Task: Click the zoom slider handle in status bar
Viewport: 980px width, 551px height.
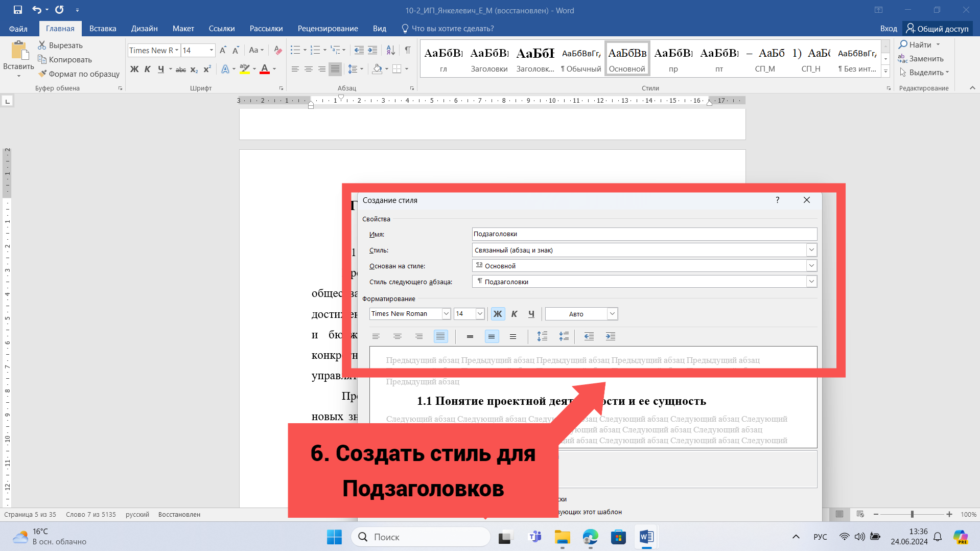Action: [x=912, y=514]
